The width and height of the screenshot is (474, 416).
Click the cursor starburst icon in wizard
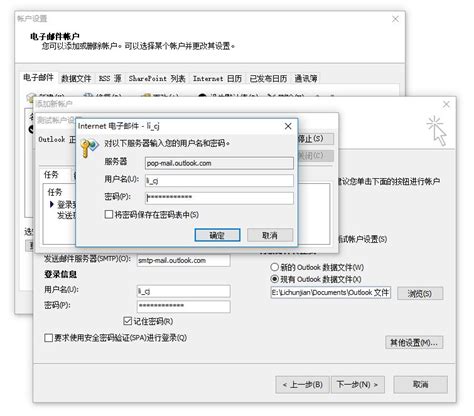(437, 131)
